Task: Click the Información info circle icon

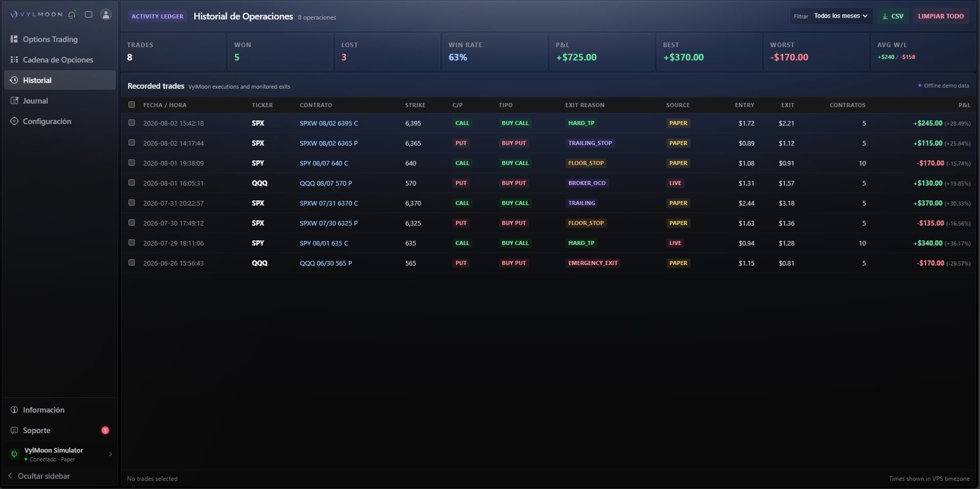Action: [14, 410]
